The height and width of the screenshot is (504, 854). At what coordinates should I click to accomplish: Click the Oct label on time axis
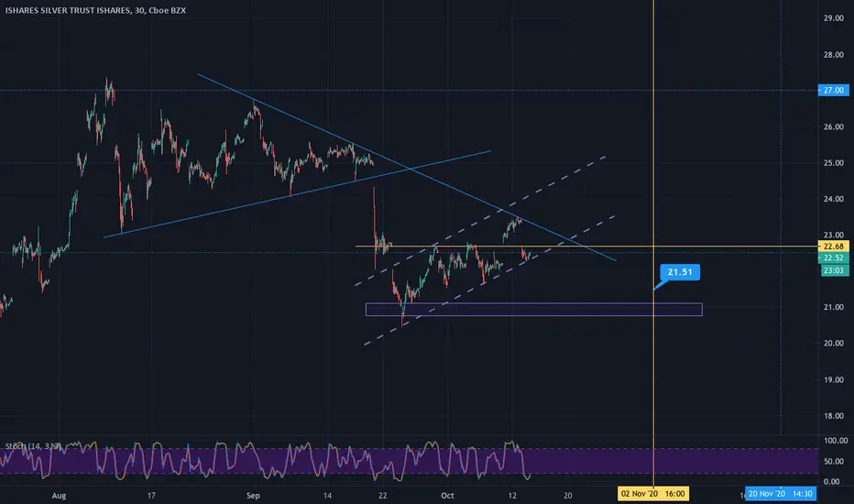447,495
